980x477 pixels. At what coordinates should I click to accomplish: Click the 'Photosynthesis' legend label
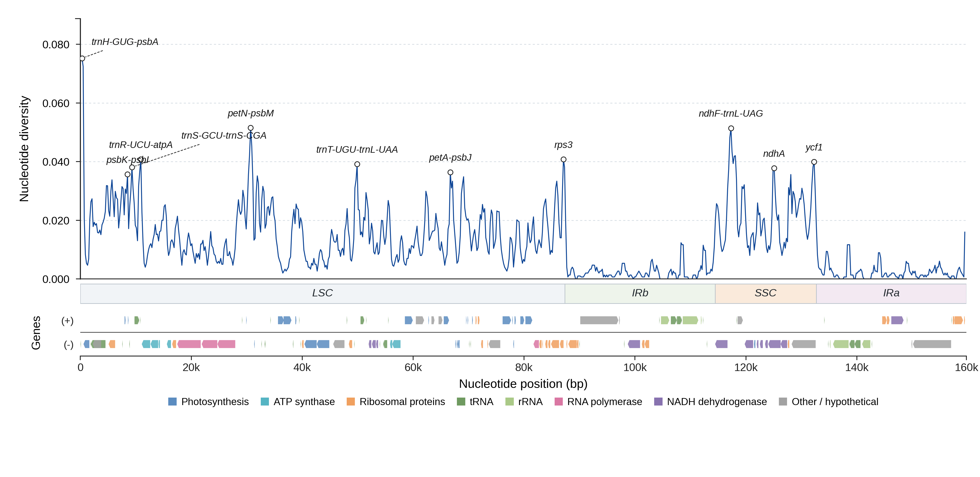pos(215,402)
